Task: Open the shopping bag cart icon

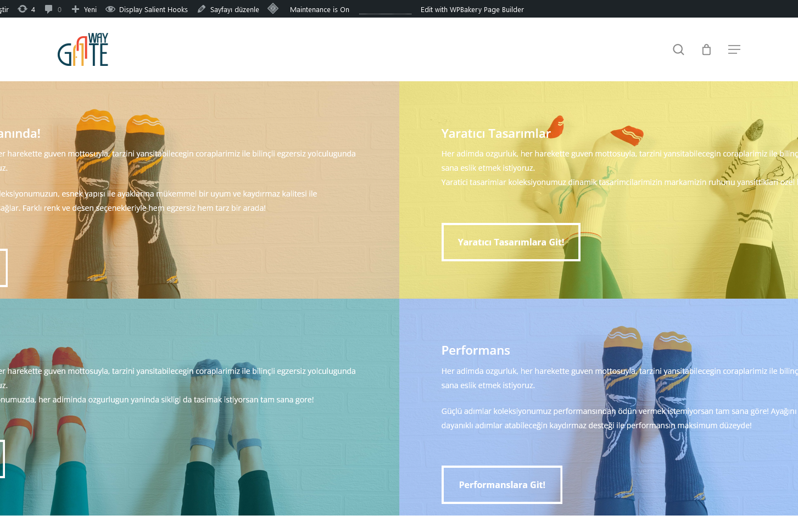Action: 706,49
